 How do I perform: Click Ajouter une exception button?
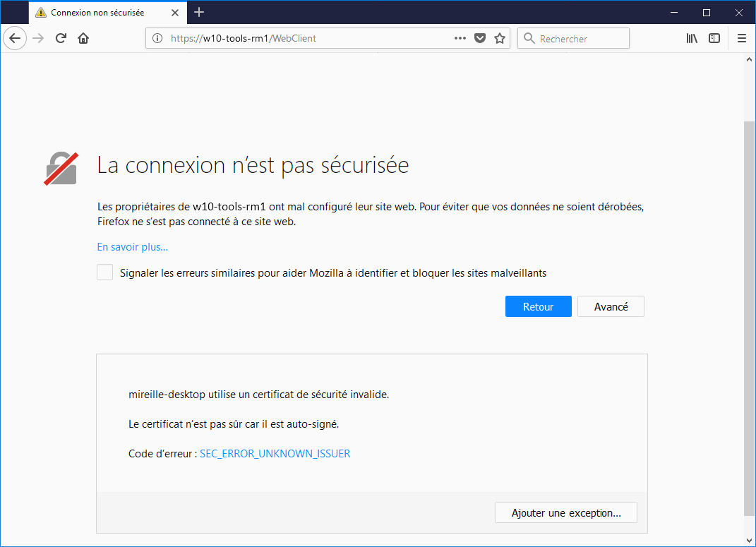pyautogui.click(x=566, y=513)
